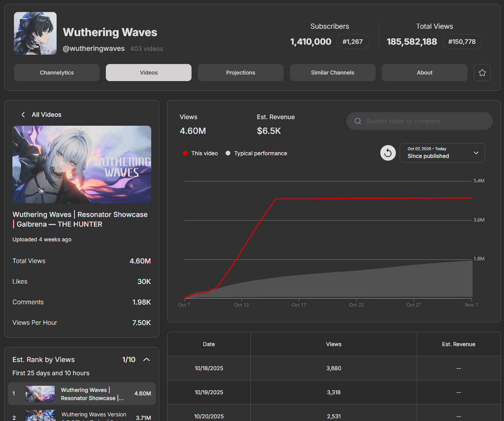Click the reset date range icon
The width and height of the screenshot is (504, 421).
click(x=388, y=153)
